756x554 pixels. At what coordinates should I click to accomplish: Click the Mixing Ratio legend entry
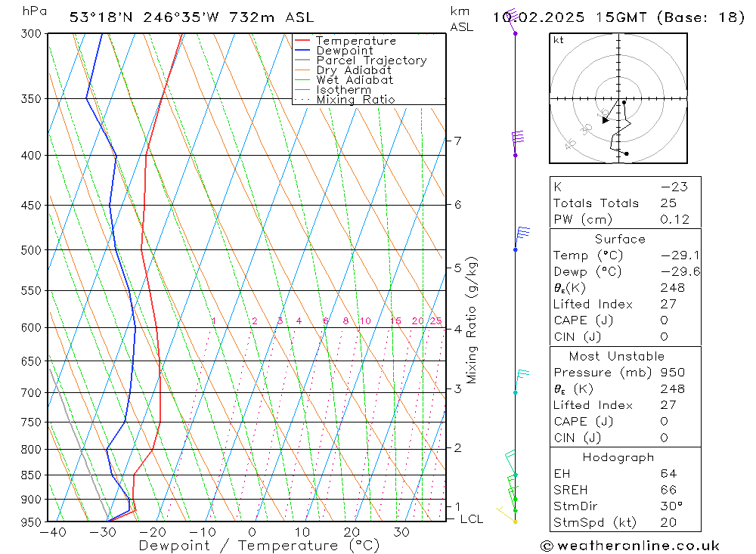[356, 99]
